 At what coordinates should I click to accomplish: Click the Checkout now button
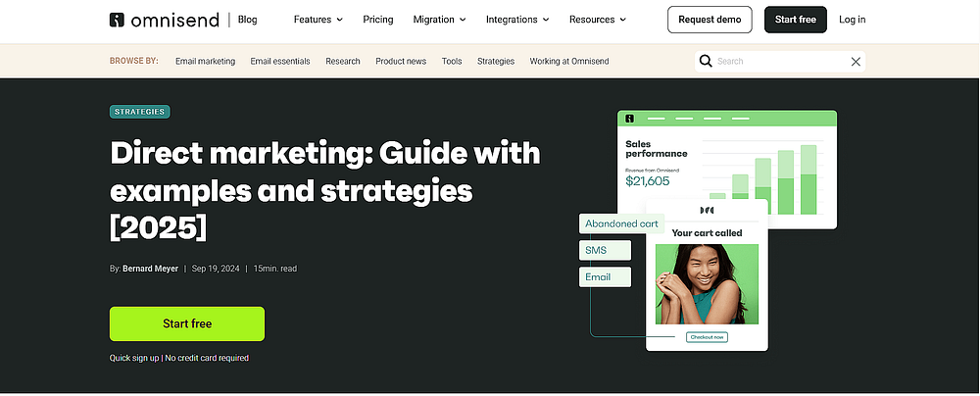click(x=707, y=337)
